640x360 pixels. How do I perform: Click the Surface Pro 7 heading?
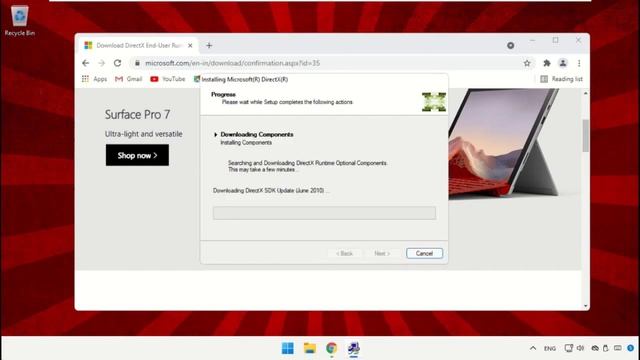click(x=137, y=115)
